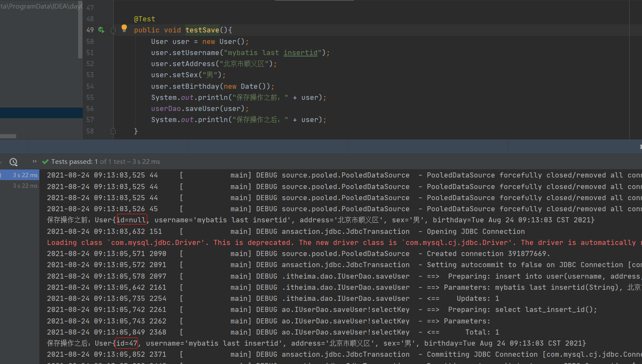Viewport: 642px width, 364px height.
Task: Click userDao.saveUser(user) statement
Action: [200, 108]
